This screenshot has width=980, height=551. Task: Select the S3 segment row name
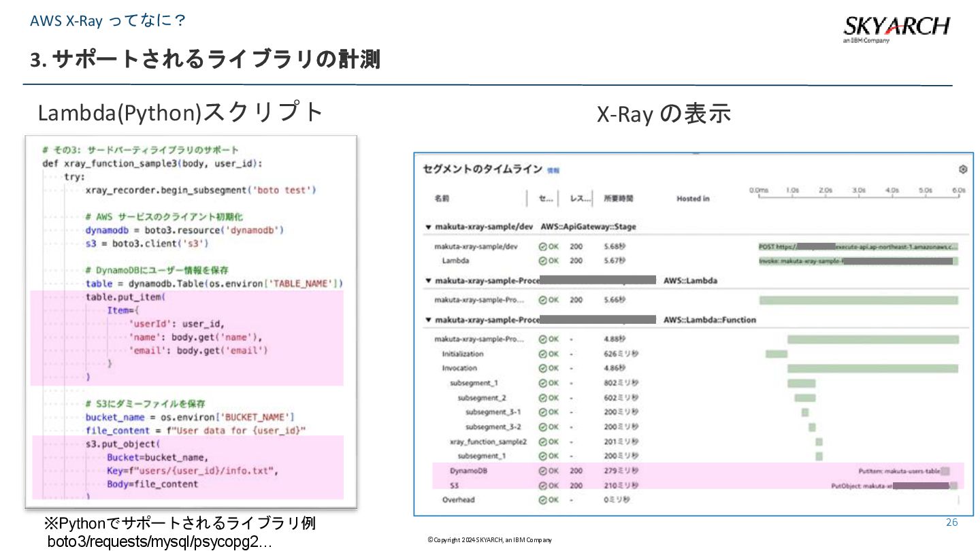tap(454, 486)
